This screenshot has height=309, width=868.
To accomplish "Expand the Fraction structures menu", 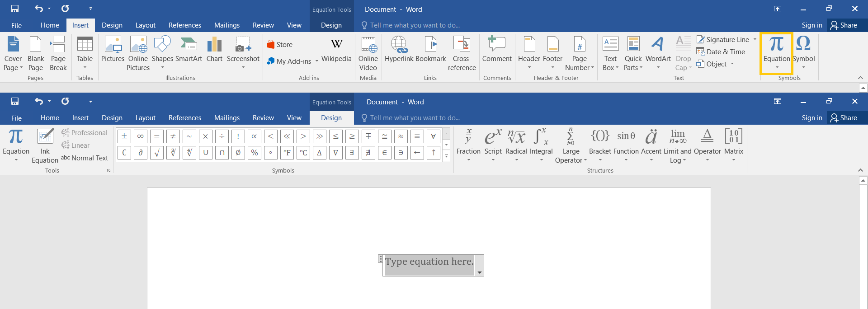I will pyautogui.click(x=468, y=145).
